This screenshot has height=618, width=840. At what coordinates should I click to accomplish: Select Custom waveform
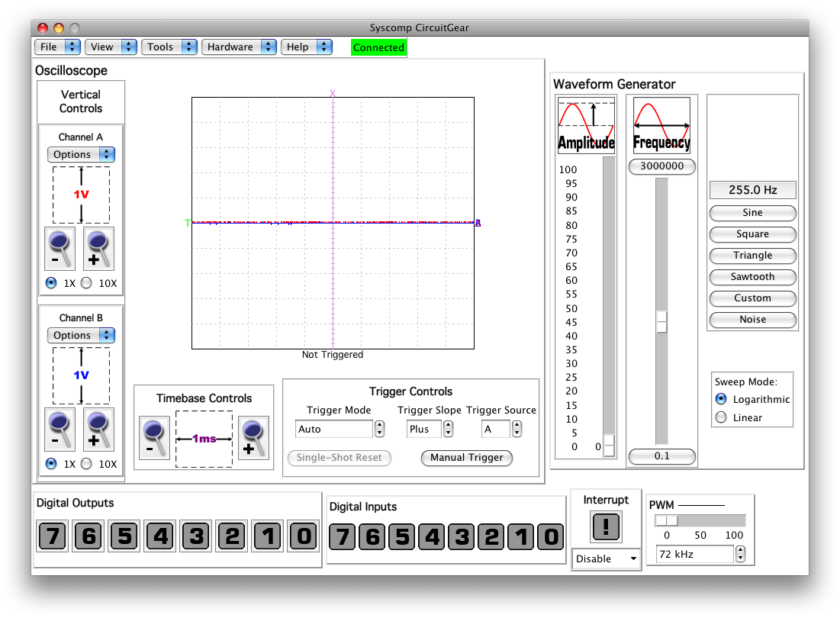click(753, 298)
